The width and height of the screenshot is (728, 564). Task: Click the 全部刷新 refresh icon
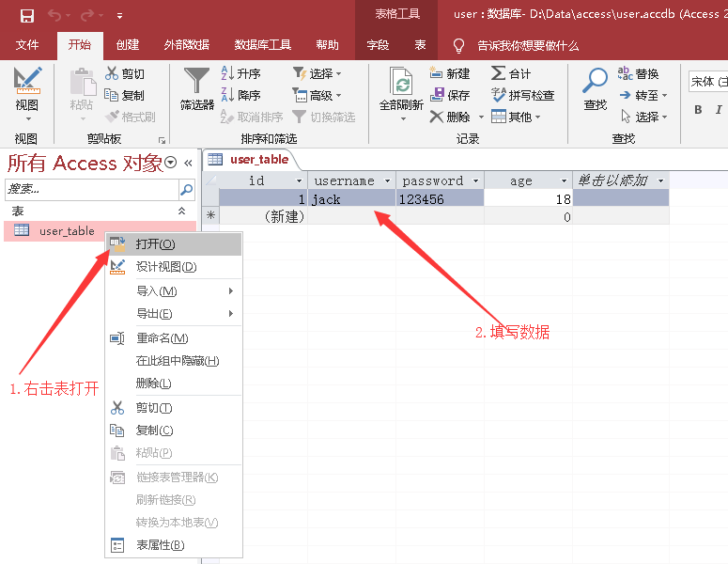[401, 81]
